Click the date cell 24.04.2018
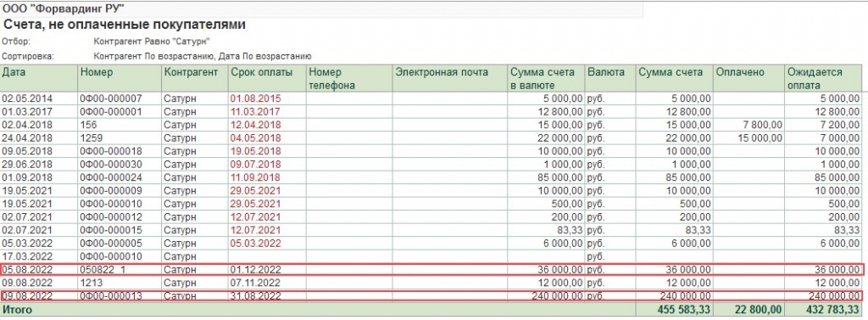The width and height of the screenshot is (868, 320). tap(27, 138)
